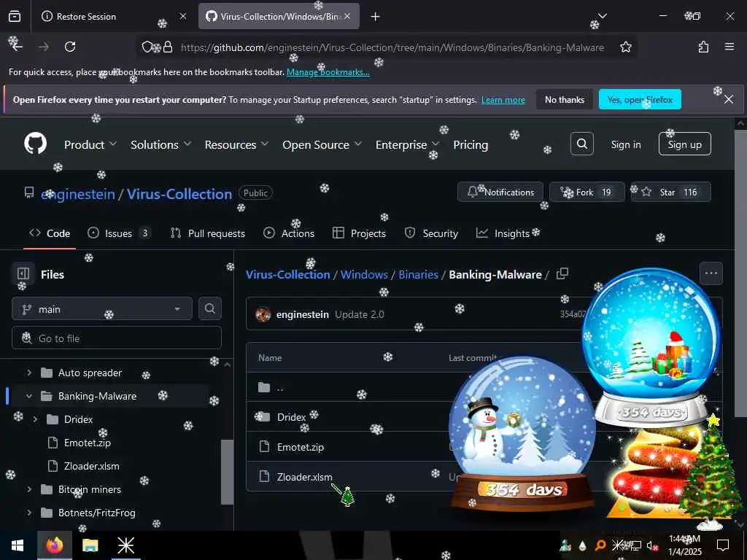Image resolution: width=747 pixels, height=560 pixels.
Task: Select Emotet.zip in the file tree
Action: tap(88, 443)
